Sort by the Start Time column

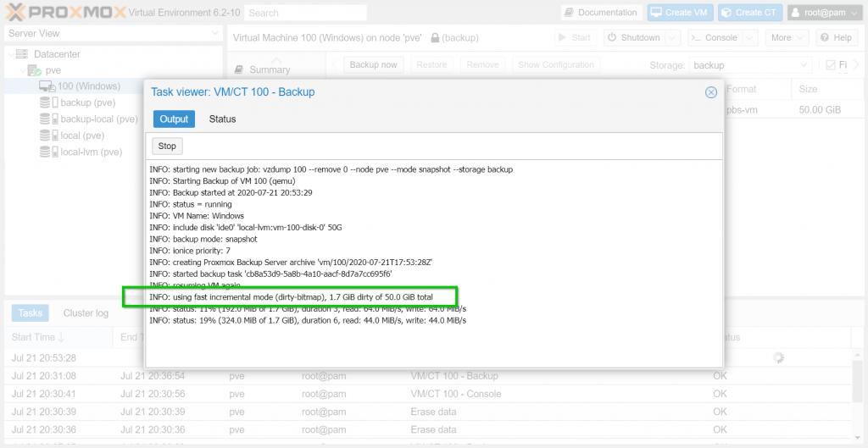point(58,337)
